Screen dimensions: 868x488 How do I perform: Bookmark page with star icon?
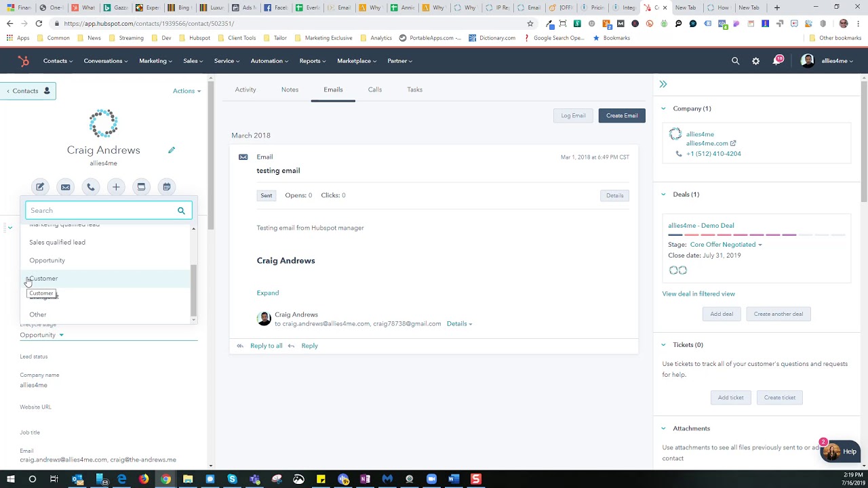(x=530, y=23)
